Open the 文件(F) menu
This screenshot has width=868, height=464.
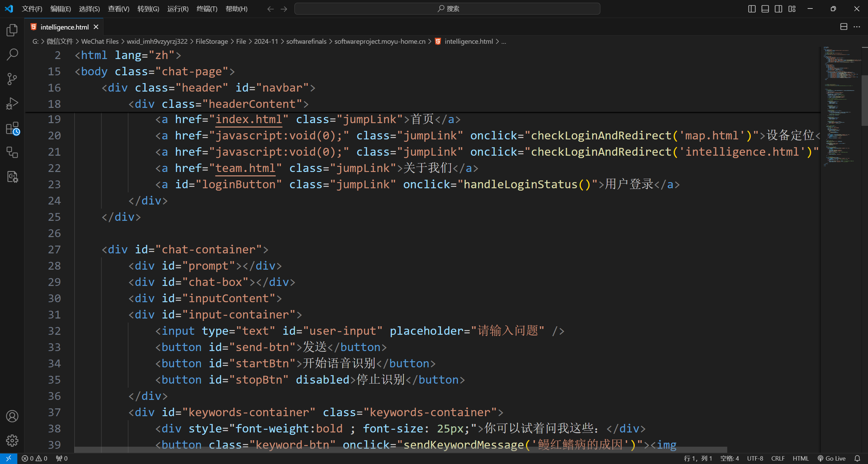[x=32, y=9]
